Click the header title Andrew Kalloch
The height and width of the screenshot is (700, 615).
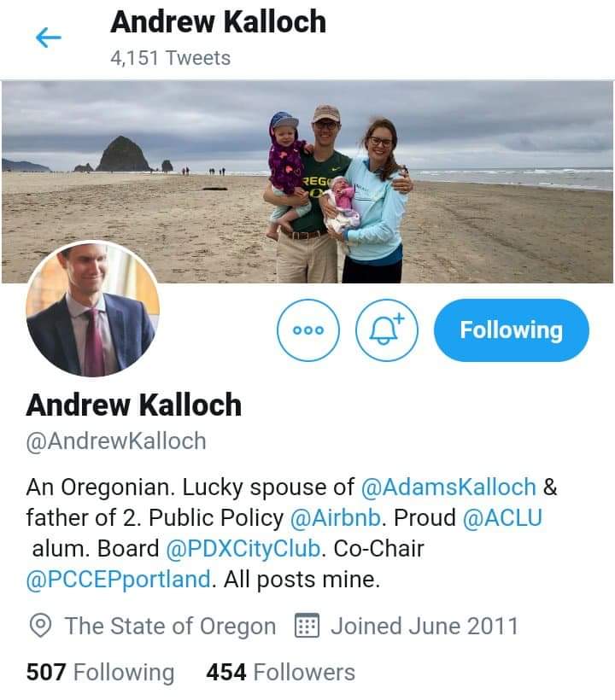click(x=218, y=21)
